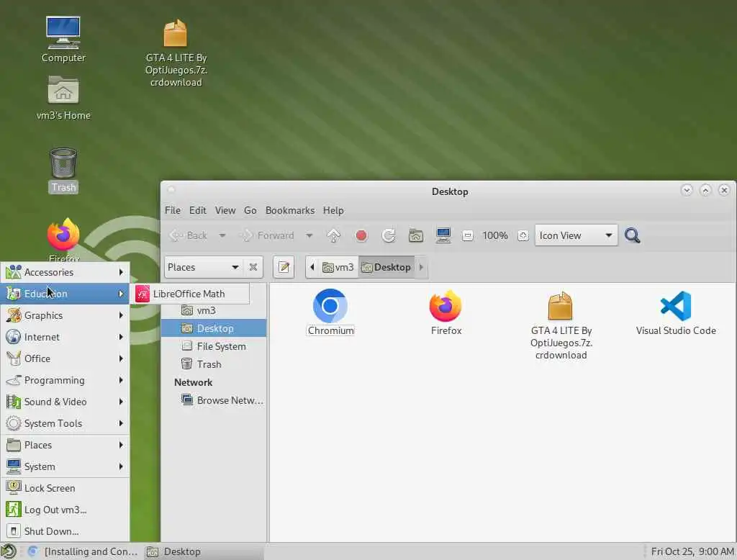737x560 pixels.
Task: Open the Back history dropdown arrow
Action: pos(222,235)
